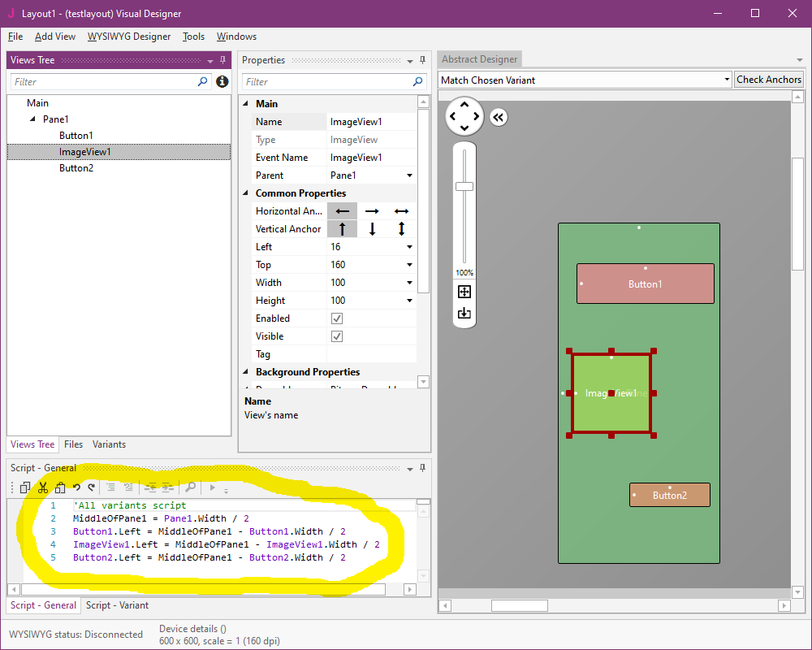The height and width of the screenshot is (650, 812).
Task: Click the Uncomment lines icon in script toolbar
Action: point(128,487)
